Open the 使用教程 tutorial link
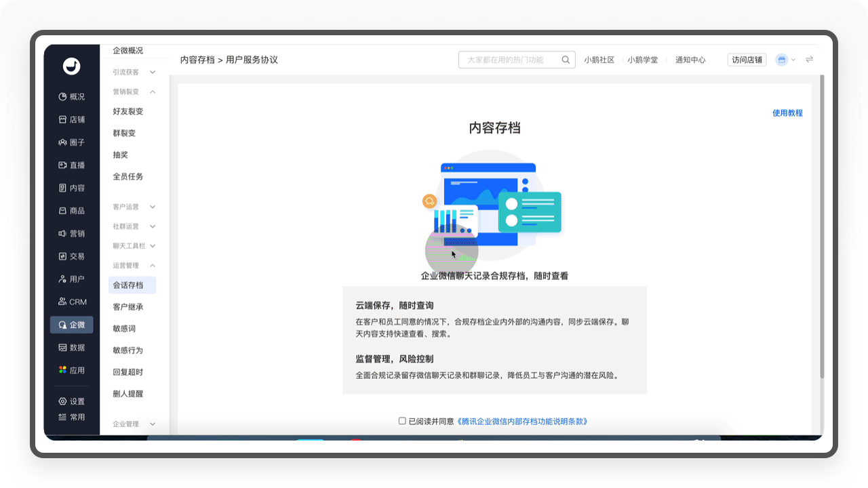 pyautogui.click(x=787, y=113)
